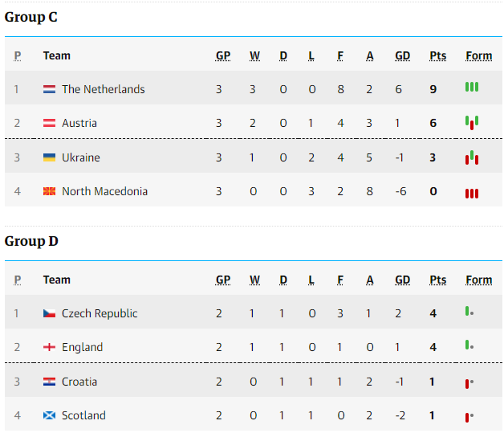Select the Group D heading
Image resolution: width=504 pixels, height=433 pixels.
point(31,241)
